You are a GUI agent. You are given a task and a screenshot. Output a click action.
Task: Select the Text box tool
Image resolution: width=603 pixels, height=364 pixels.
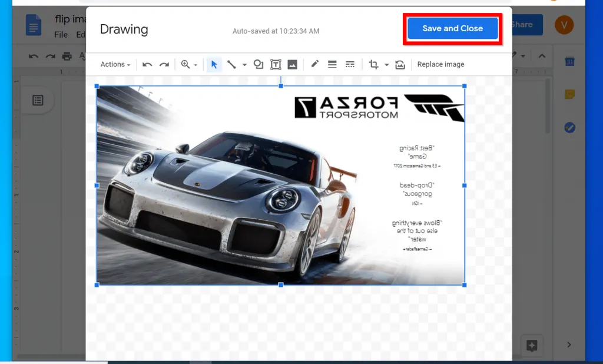pos(276,64)
